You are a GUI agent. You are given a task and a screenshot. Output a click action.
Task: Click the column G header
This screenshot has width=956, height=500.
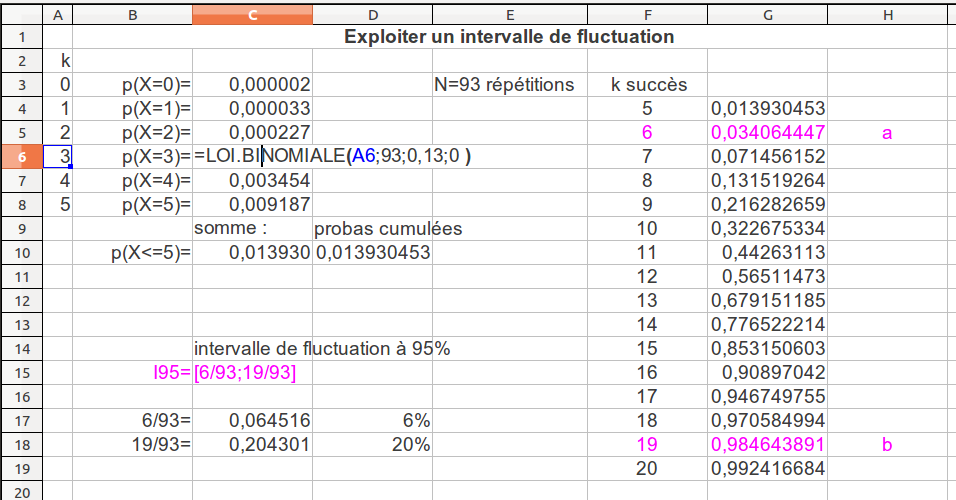(767, 14)
